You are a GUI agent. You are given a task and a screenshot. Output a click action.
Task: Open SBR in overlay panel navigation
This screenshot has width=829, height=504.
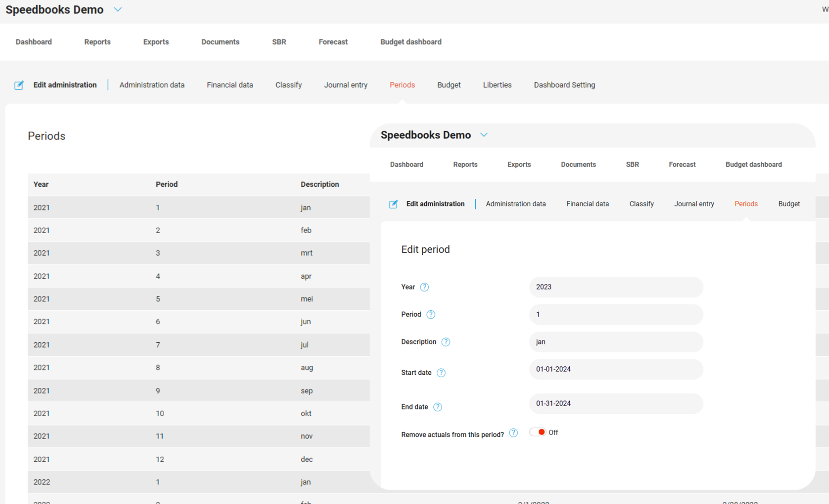632,164
